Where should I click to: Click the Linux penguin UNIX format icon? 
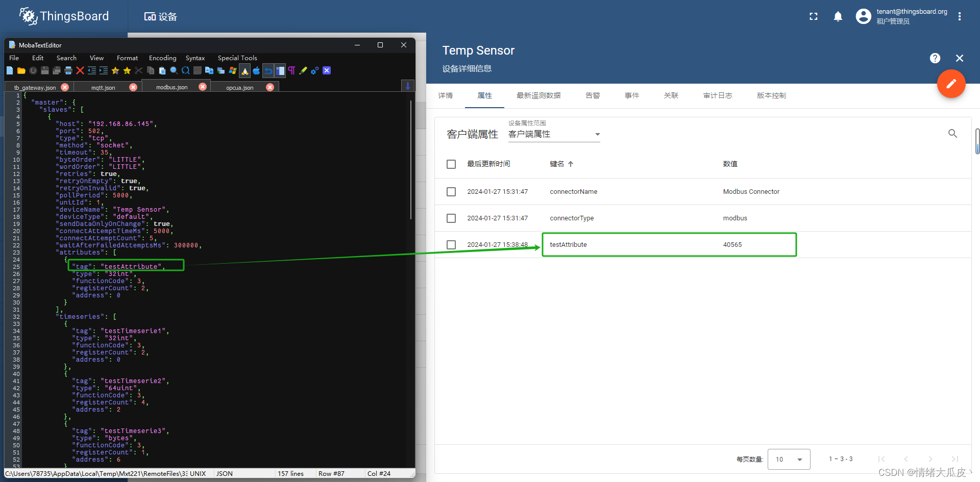[x=245, y=70]
